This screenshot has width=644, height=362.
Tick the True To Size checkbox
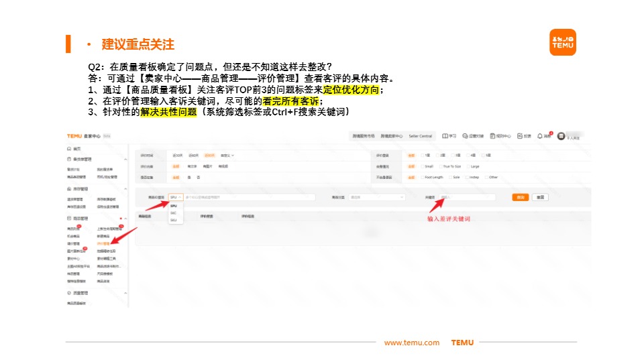(x=441, y=167)
